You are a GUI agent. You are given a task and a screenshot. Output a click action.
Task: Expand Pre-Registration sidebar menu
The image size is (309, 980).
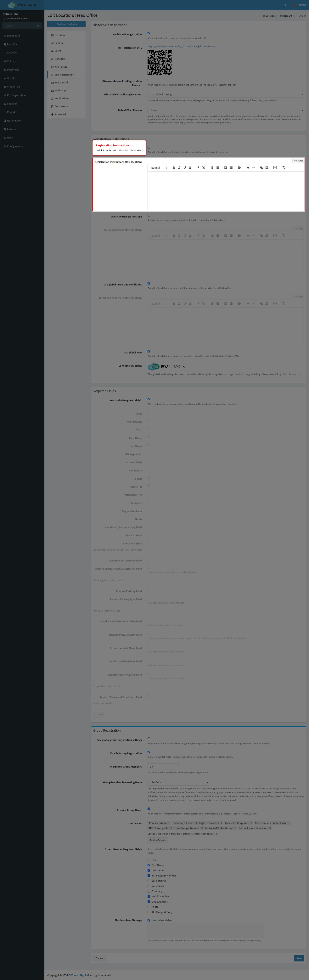22,95
